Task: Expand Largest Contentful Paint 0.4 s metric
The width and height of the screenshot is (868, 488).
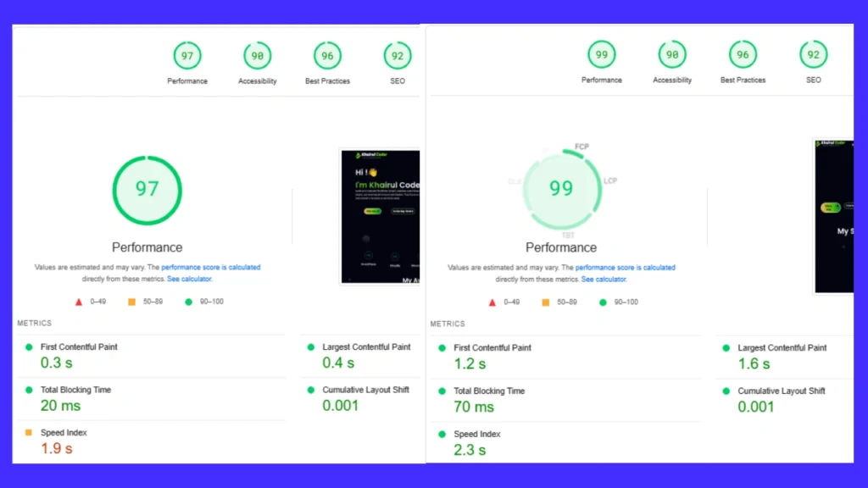Action: [x=360, y=356]
